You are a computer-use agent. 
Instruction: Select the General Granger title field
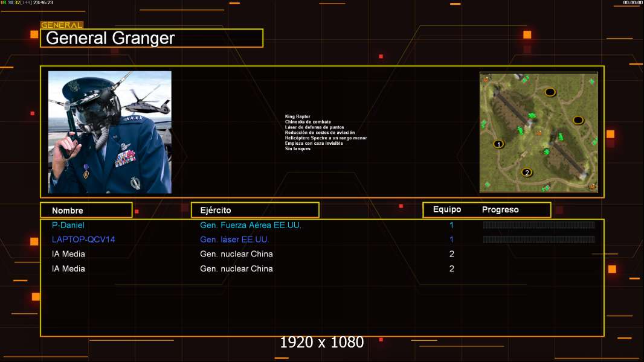152,38
